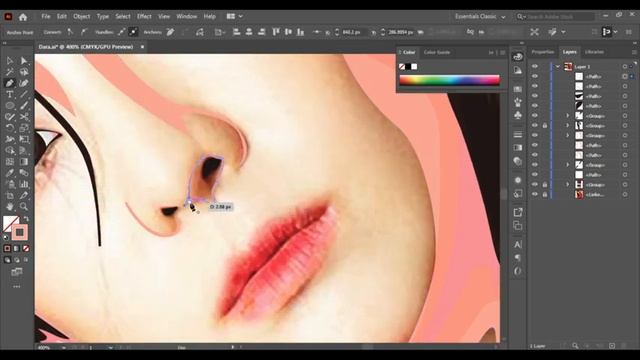Screen dimensions: 640x360
Task: Select the Selection tool arrow
Action: [9, 61]
